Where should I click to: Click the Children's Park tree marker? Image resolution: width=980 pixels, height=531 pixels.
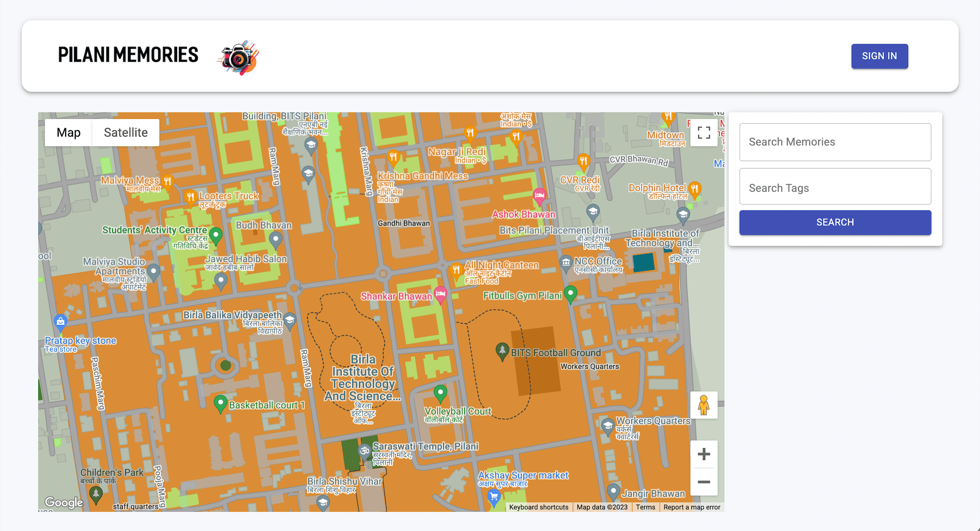(96, 495)
